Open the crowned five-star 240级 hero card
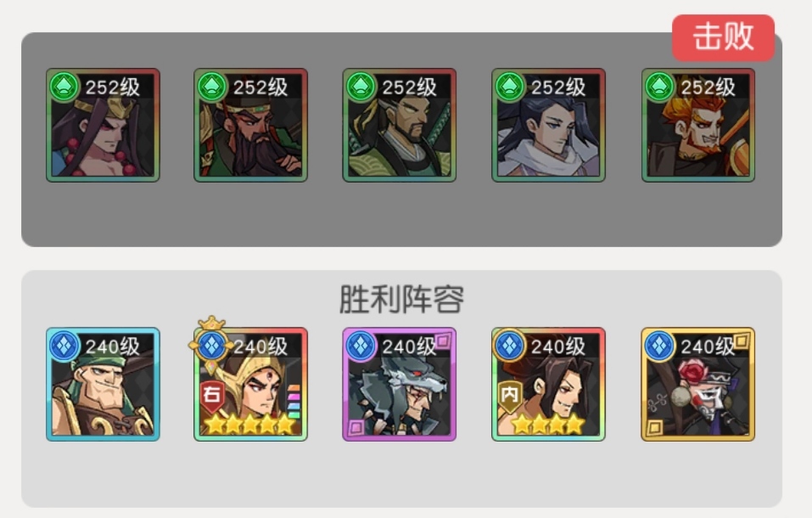This screenshot has width=812, height=518. click(250, 384)
